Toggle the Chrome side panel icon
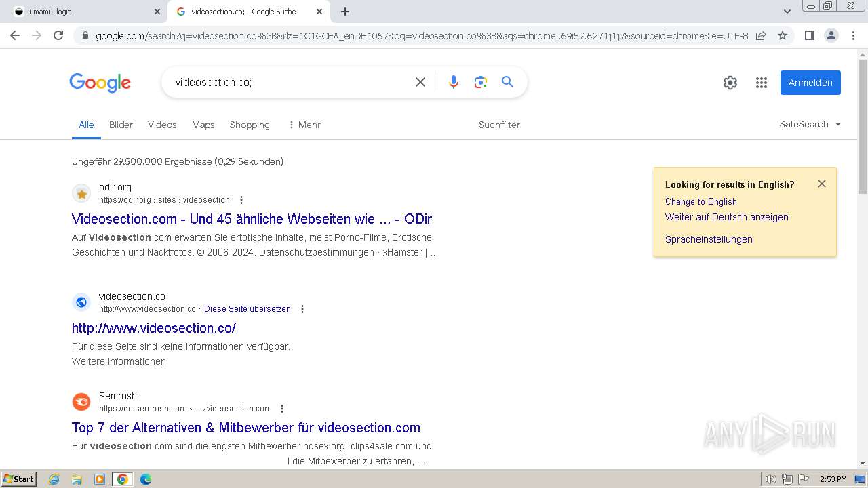 click(809, 35)
